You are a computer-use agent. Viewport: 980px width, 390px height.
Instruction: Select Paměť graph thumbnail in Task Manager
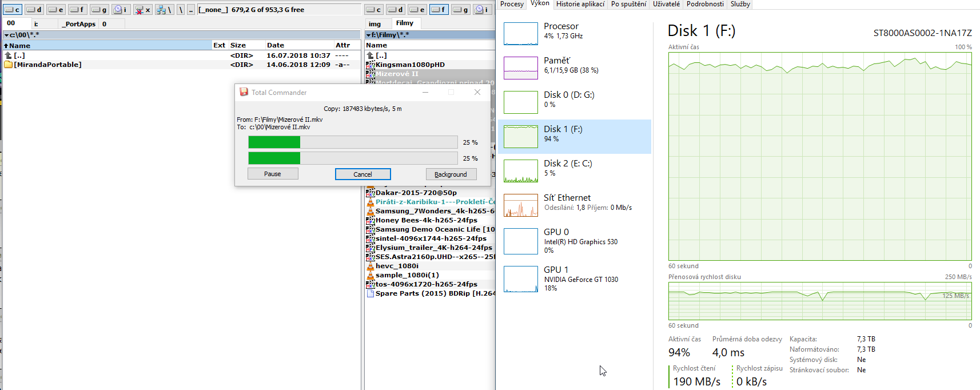click(521, 68)
